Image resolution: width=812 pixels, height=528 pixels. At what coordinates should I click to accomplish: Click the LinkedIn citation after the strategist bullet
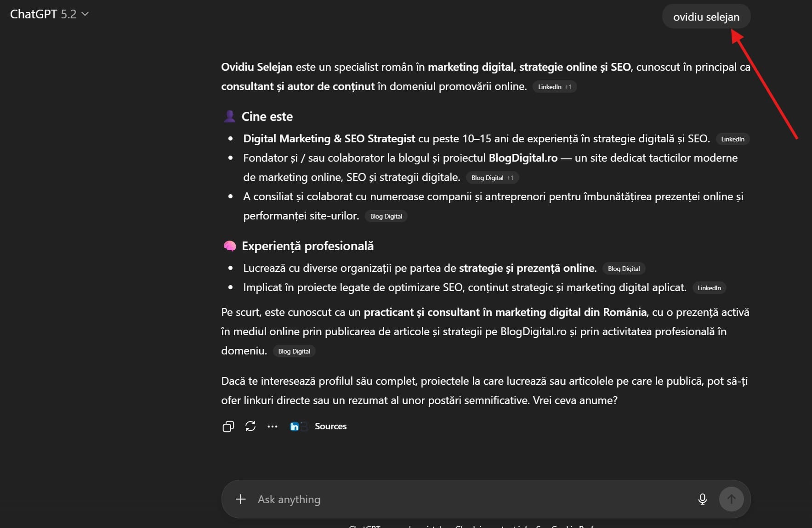click(x=732, y=139)
